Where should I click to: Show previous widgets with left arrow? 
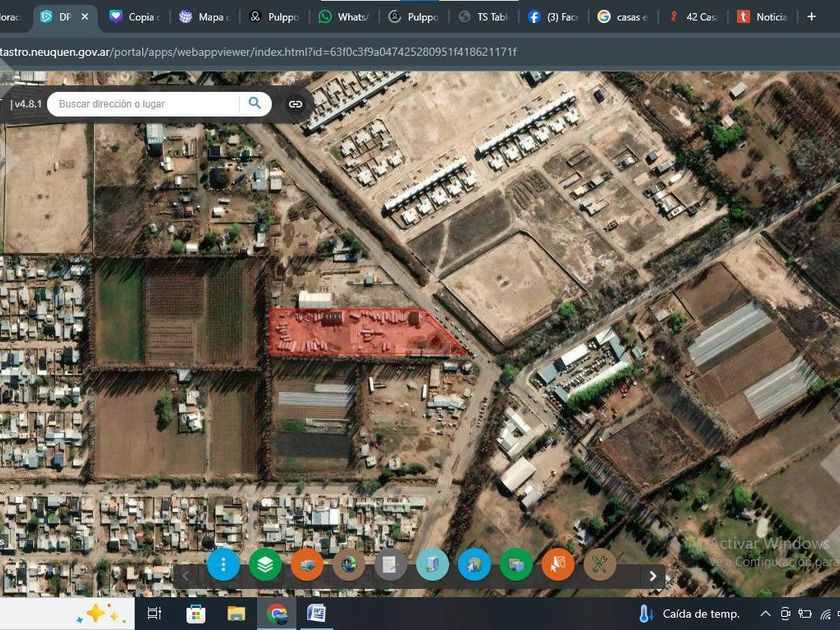(185, 576)
